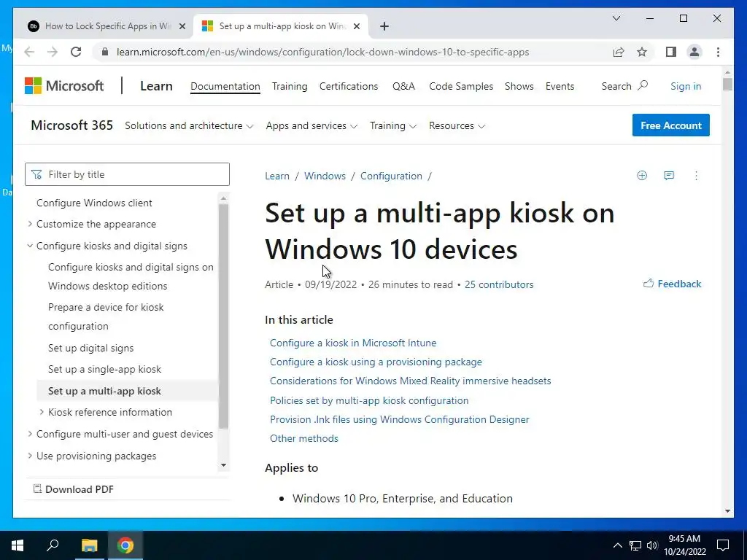Click the add to collection plus icon
Screen dimensions: 747x560
(x=642, y=176)
